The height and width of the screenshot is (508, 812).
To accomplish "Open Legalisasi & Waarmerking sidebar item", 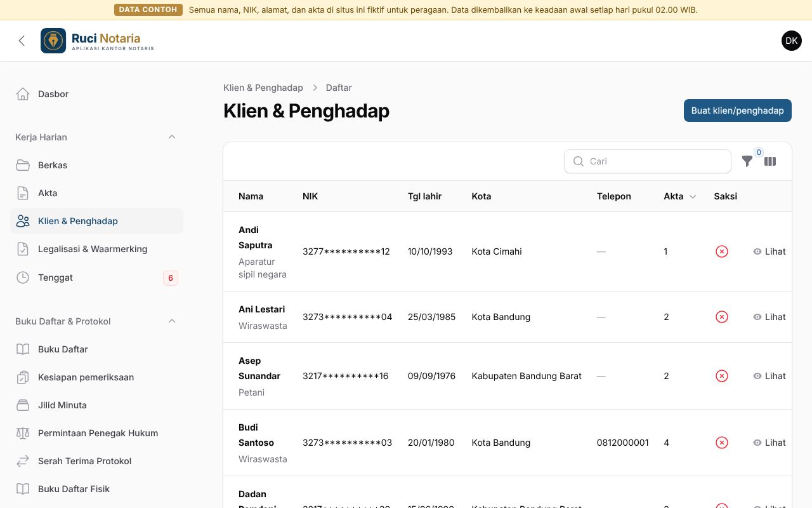I will [97, 249].
